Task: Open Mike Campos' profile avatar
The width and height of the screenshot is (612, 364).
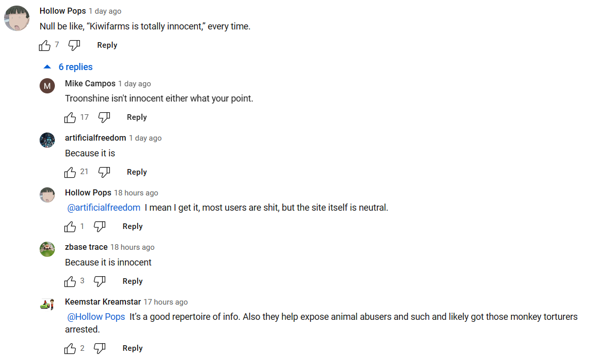Action: pos(47,86)
